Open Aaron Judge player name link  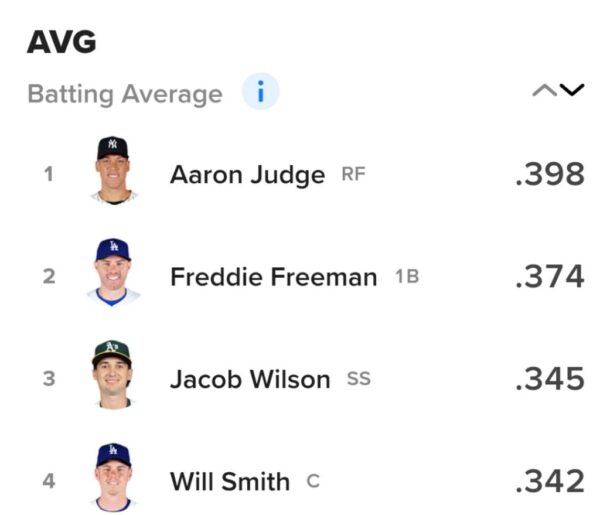(247, 175)
